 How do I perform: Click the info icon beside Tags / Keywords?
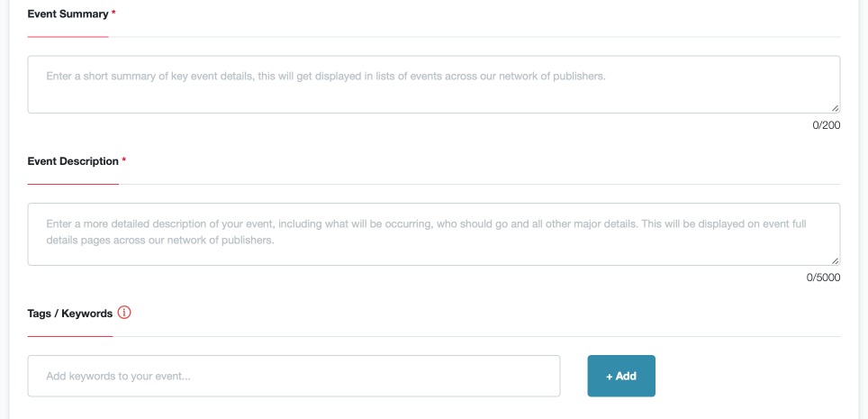(x=124, y=313)
